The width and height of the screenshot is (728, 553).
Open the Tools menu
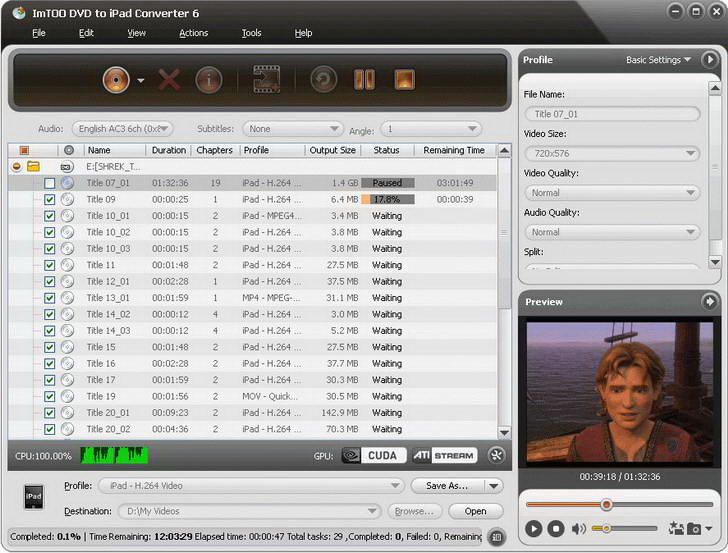tap(251, 33)
